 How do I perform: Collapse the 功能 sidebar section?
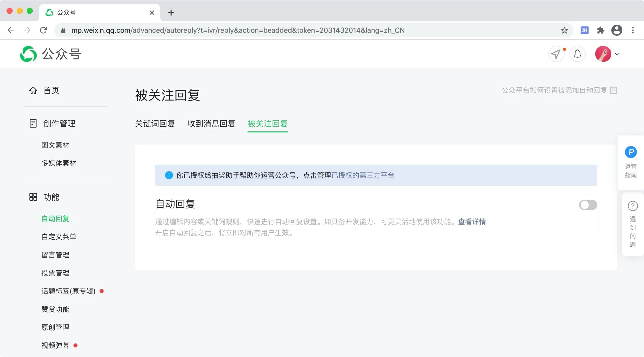(51, 197)
